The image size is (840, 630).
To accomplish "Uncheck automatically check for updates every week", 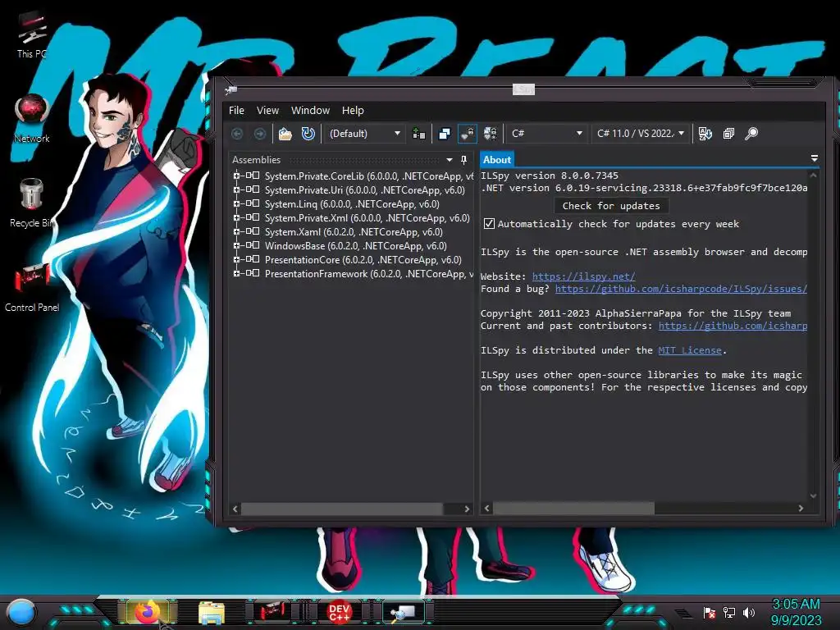I will (489, 223).
